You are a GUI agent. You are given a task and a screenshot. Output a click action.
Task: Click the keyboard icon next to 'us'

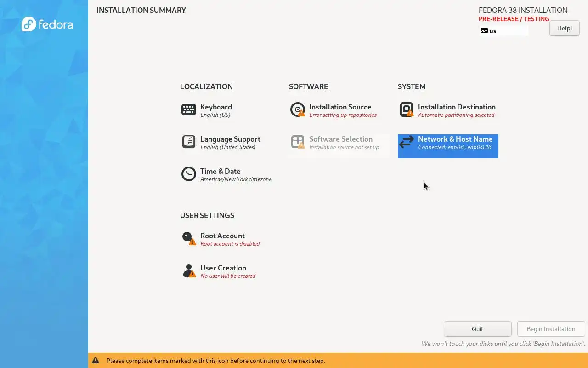click(484, 31)
